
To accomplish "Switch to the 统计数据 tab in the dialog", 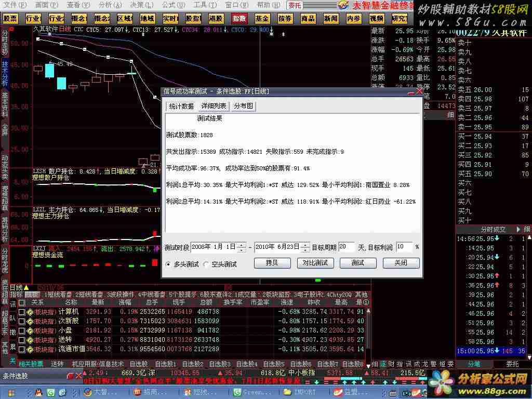I will point(181,106).
